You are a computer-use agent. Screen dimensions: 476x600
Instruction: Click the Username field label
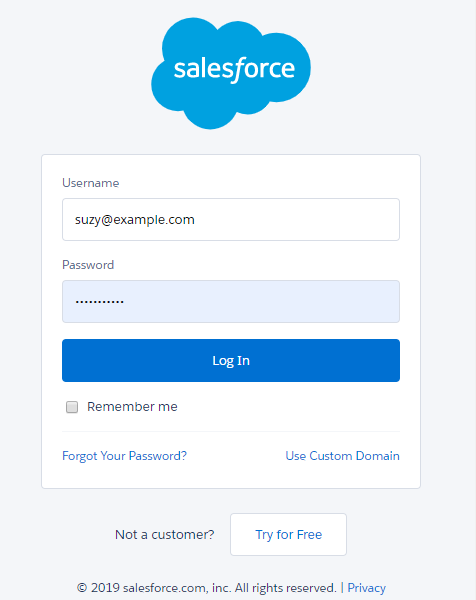[91, 183]
